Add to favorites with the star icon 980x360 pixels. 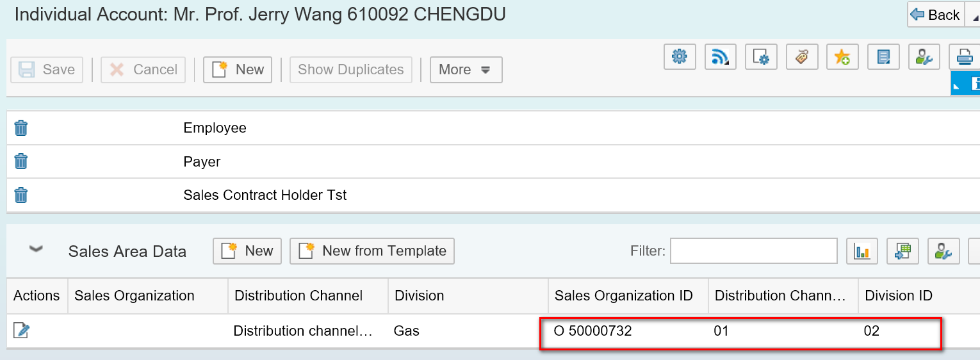(x=842, y=57)
